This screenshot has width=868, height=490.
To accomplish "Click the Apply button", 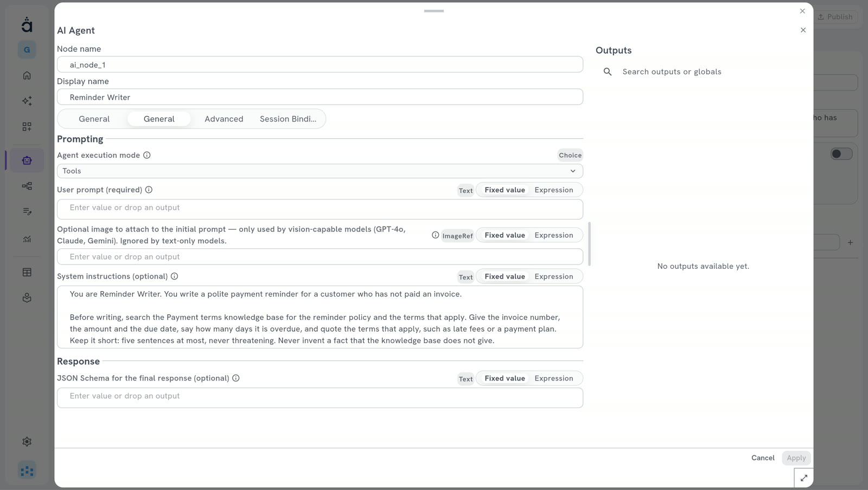I will click(796, 458).
